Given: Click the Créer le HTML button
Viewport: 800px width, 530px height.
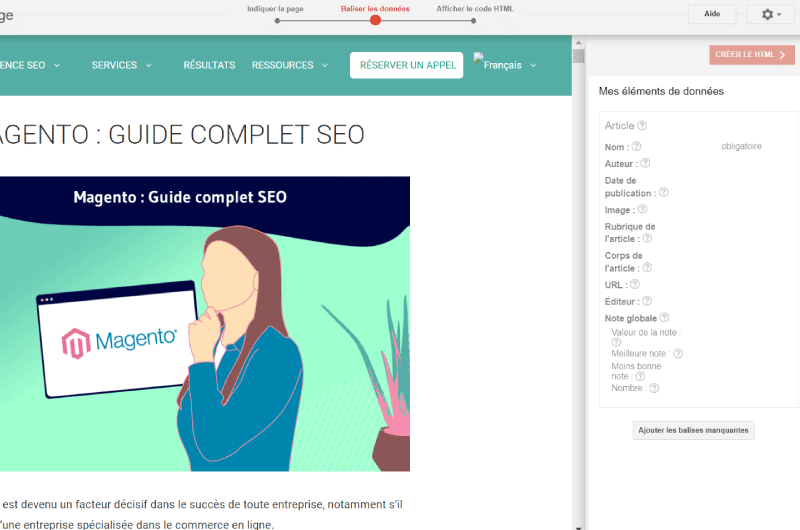Looking at the screenshot, I should (x=752, y=55).
